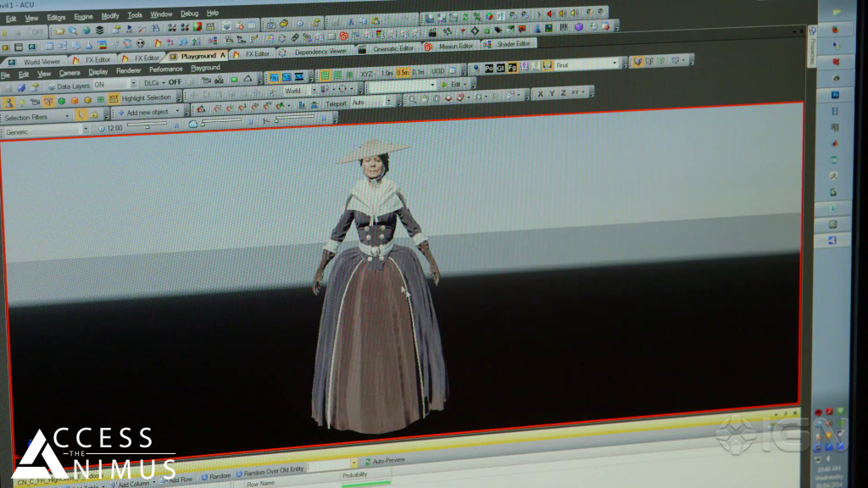Click the skull icon in the toolbar
868x488 pixels.
coord(141,43)
